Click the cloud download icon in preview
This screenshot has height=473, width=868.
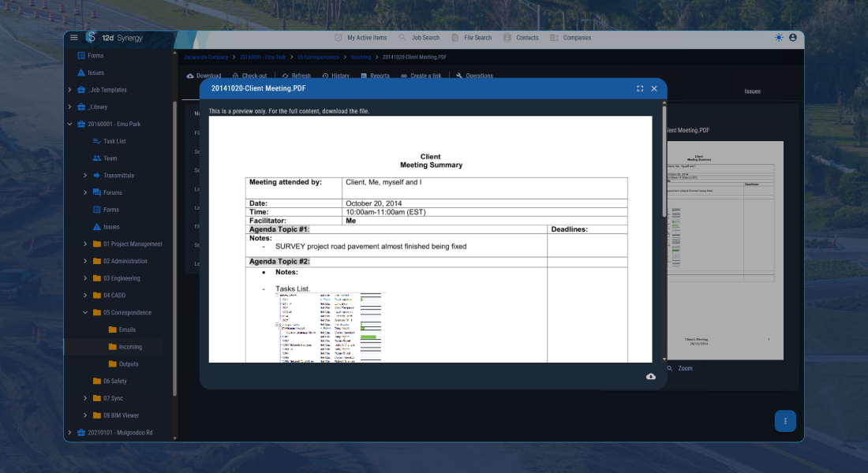click(651, 376)
